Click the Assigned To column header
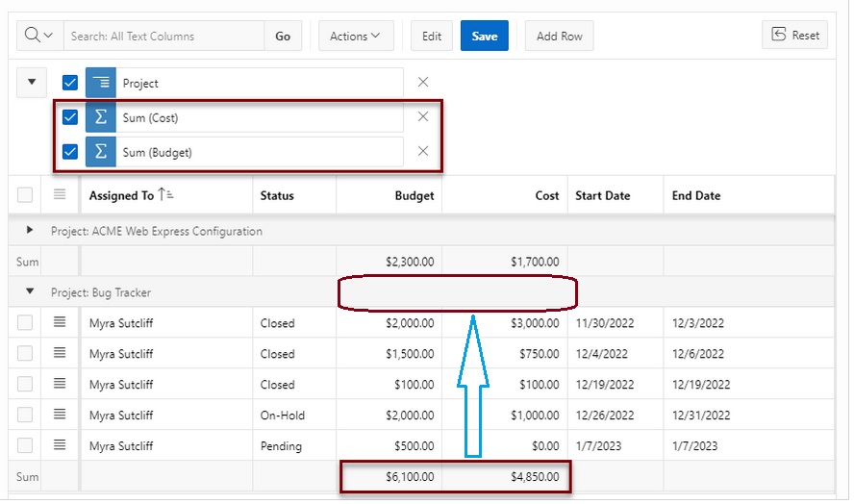Image resolution: width=854 pixels, height=504 pixels. pyautogui.click(x=166, y=195)
